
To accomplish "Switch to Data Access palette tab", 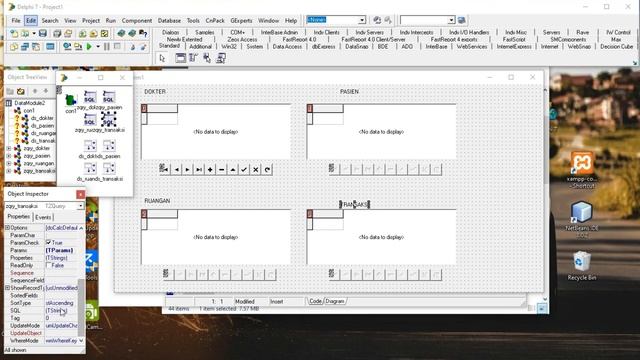I will [x=287, y=47].
